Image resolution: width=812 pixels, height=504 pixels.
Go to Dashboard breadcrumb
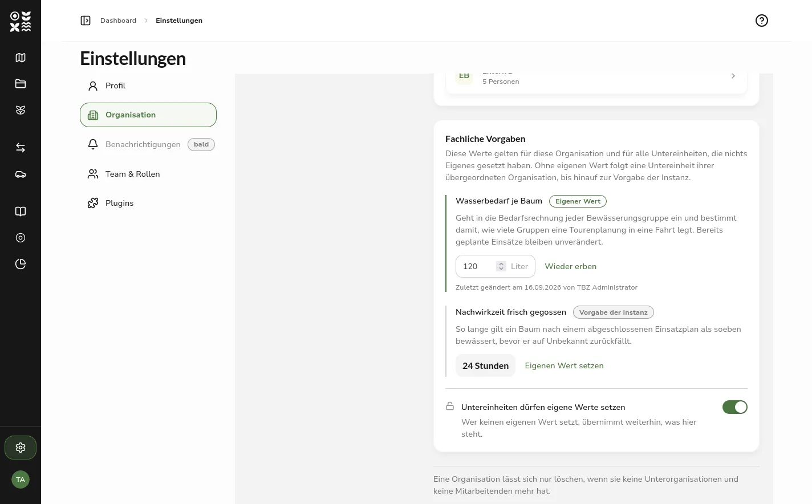(x=118, y=21)
